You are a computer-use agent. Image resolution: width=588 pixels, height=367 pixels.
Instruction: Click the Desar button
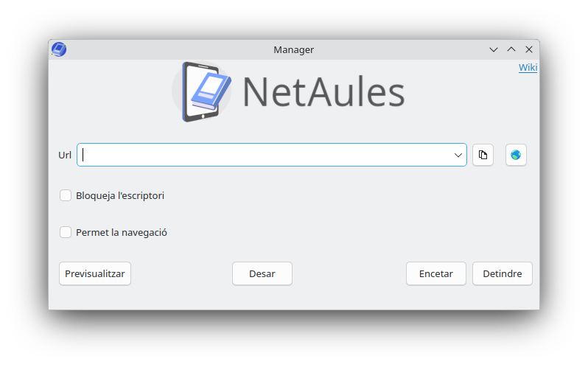coord(262,273)
